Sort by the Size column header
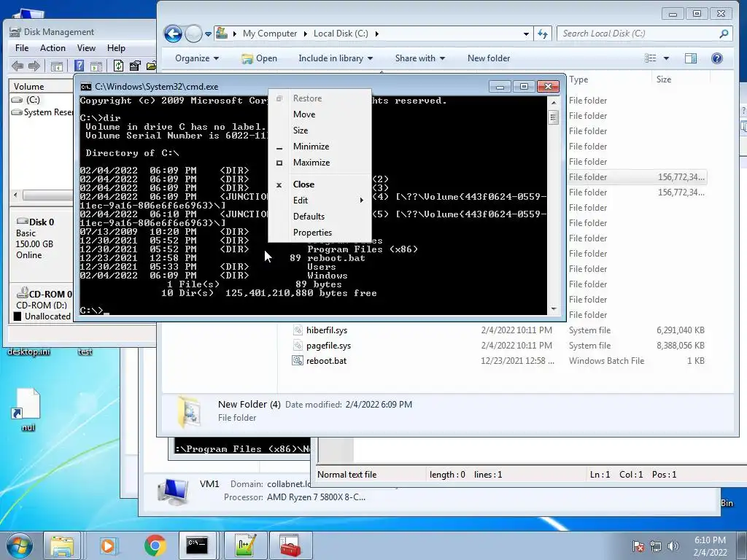This screenshot has width=747, height=560. click(x=664, y=79)
